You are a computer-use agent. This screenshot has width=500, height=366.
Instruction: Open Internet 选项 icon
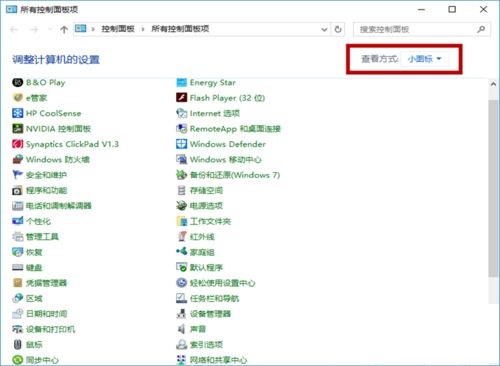coord(181,113)
